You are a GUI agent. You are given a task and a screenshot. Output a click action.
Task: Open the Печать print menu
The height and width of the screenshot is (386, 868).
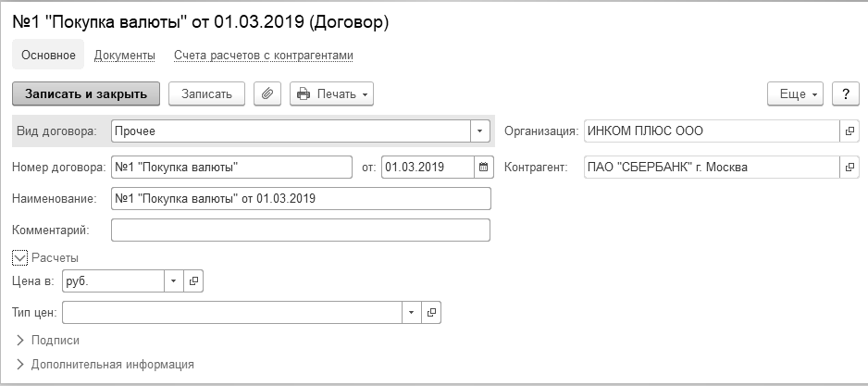tap(332, 93)
